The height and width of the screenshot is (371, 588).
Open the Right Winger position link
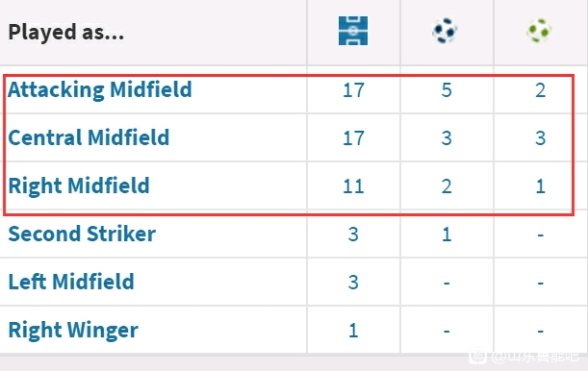[73, 331]
